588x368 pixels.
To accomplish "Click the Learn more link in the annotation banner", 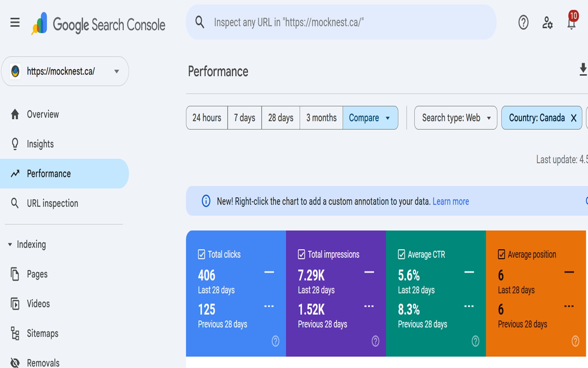I will click(451, 201).
